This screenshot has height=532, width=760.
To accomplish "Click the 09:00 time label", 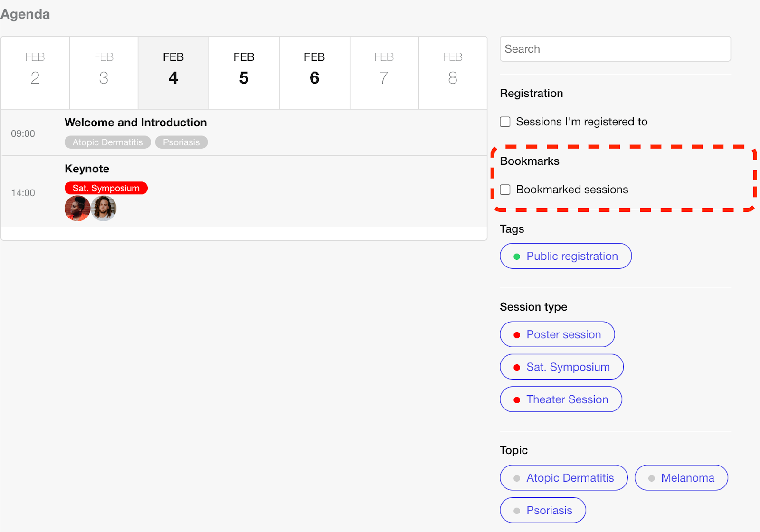I will click(x=23, y=133).
